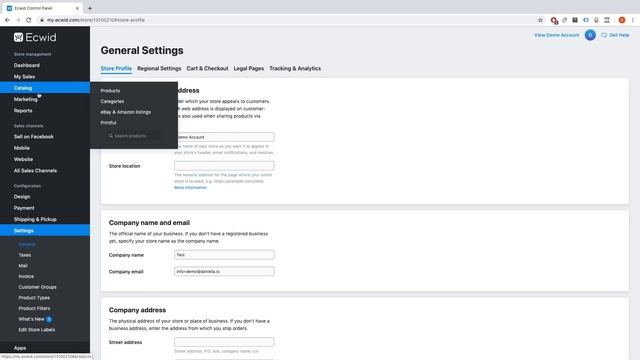The image size is (640, 360).
Task: Open All Sales Channels
Action: coord(36,171)
